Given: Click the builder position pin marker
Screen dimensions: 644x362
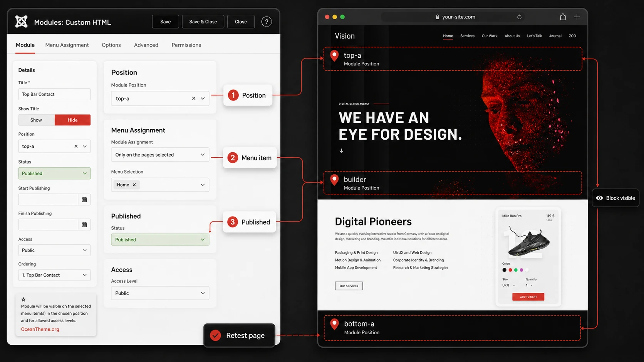Looking at the screenshot, I should 334,180.
